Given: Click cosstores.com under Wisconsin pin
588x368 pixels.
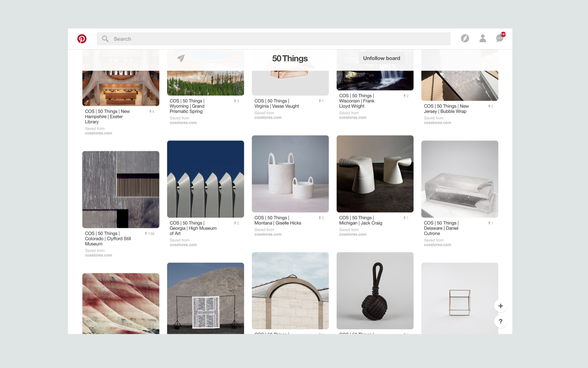Looking at the screenshot, I should [x=353, y=117].
